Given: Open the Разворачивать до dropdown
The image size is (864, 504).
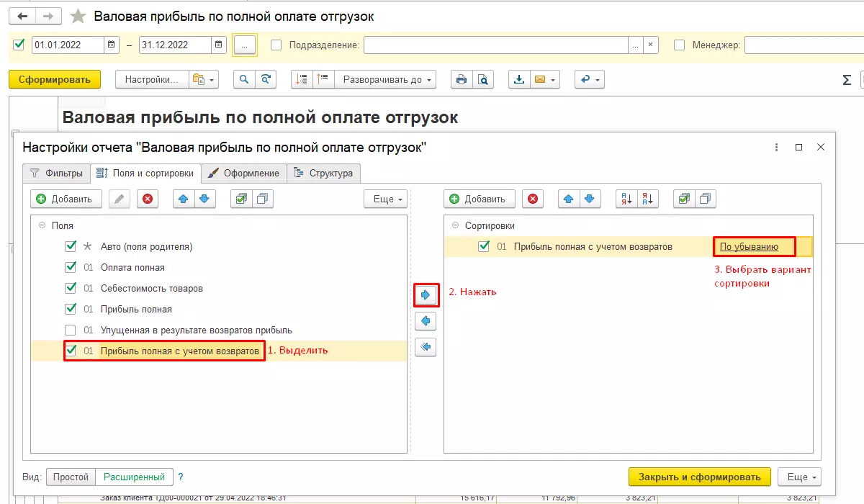Looking at the screenshot, I should click(388, 79).
